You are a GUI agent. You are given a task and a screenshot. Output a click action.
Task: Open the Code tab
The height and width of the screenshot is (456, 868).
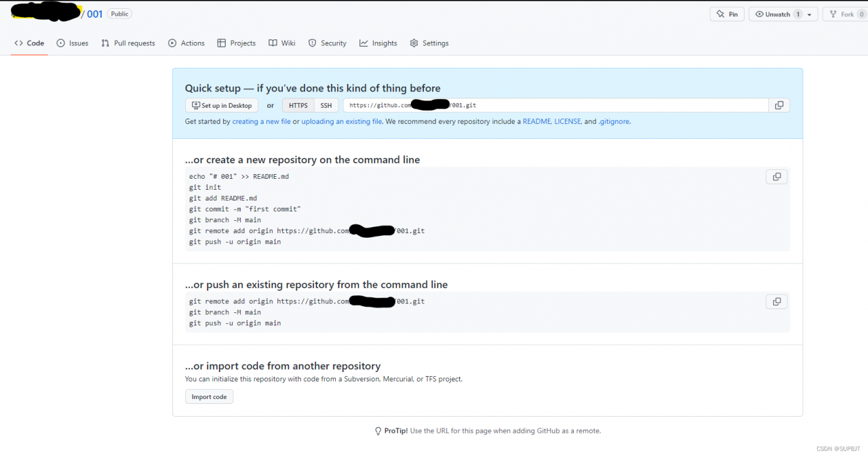(x=29, y=43)
